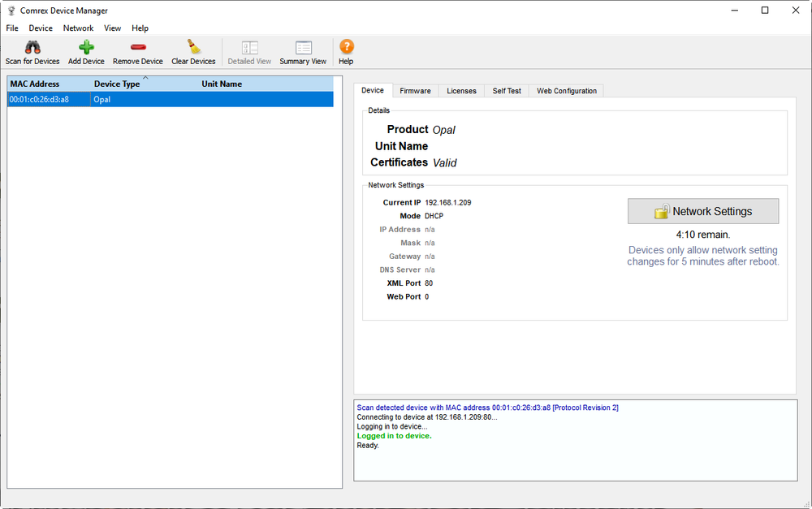This screenshot has width=812, height=509.
Task: Click the 'Logging in to device...' log line
Action: (x=392, y=427)
